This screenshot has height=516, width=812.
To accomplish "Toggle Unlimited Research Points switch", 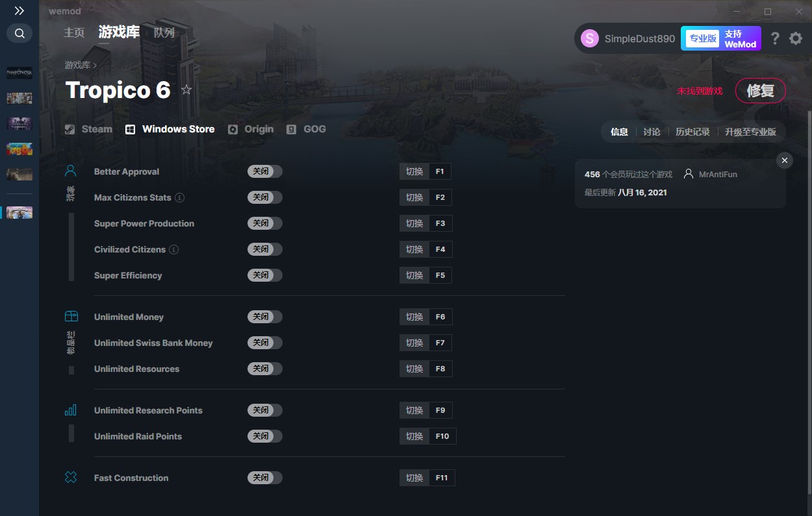I will (265, 410).
